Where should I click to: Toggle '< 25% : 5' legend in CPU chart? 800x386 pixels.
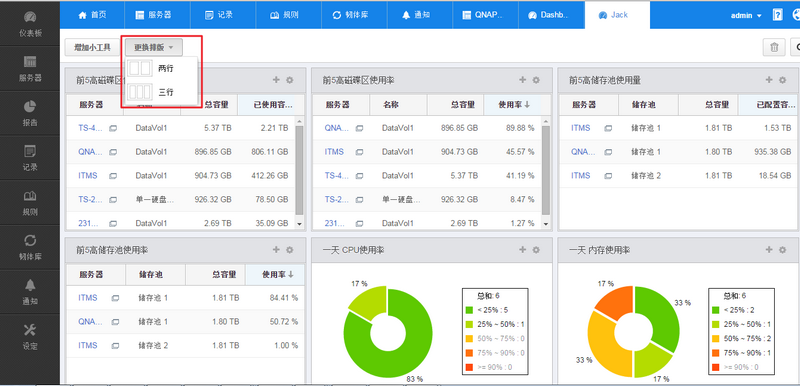(486, 310)
